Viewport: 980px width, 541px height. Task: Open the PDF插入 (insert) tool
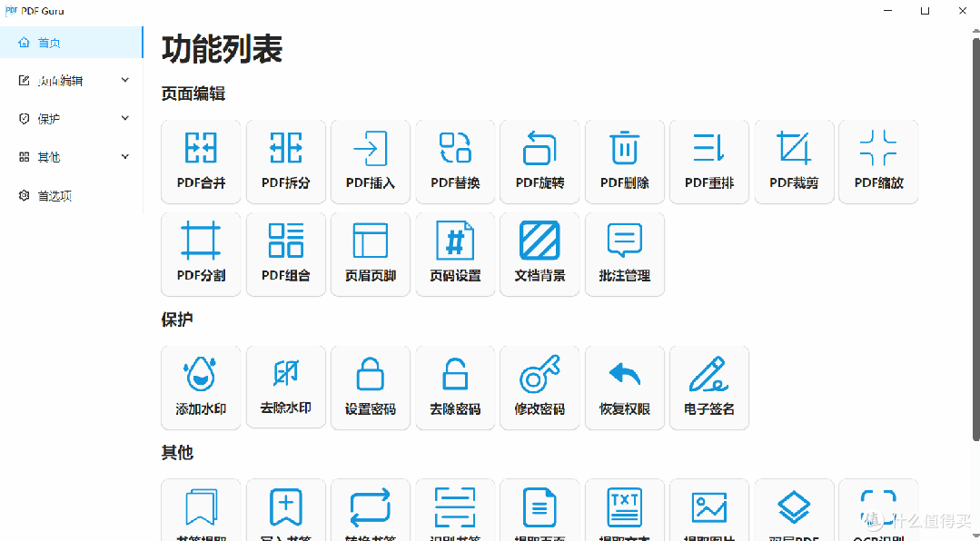click(x=370, y=162)
